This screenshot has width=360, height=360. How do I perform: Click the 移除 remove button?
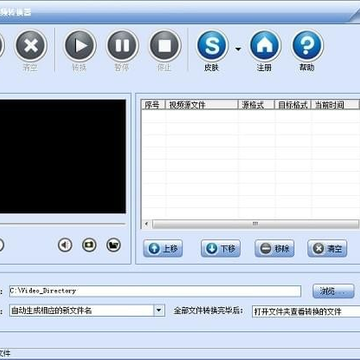[x=274, y=248]
